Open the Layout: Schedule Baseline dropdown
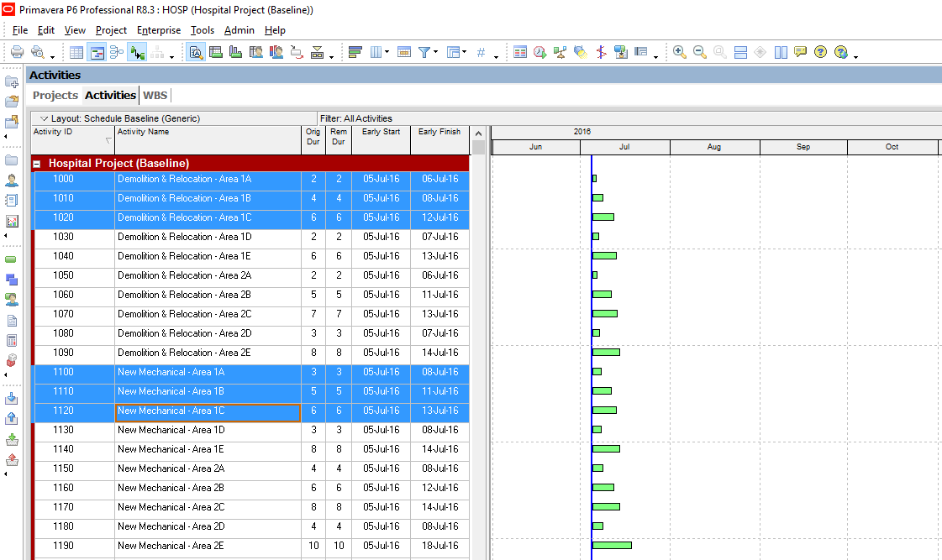Image resolution: width=942 pixels, height=560 pixels. pos(45,118)
